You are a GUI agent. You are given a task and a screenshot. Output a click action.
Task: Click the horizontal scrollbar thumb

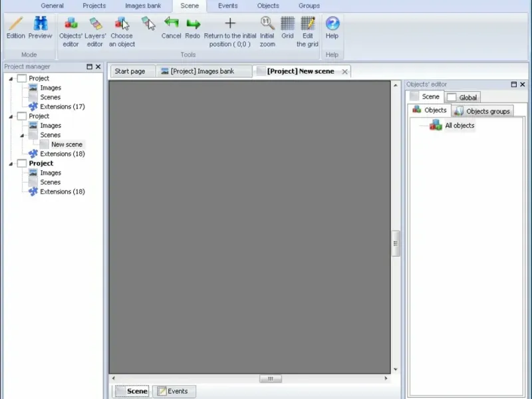click(x=271, y=378)
